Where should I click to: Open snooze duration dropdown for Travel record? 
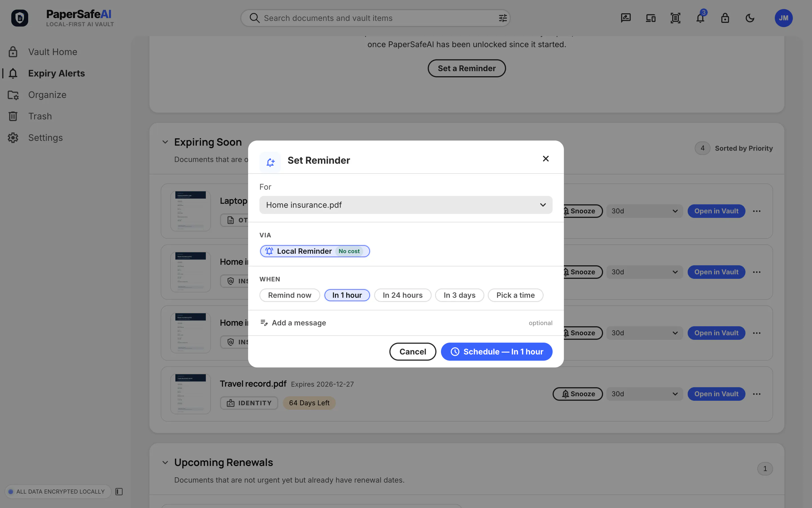coord(644,394)
